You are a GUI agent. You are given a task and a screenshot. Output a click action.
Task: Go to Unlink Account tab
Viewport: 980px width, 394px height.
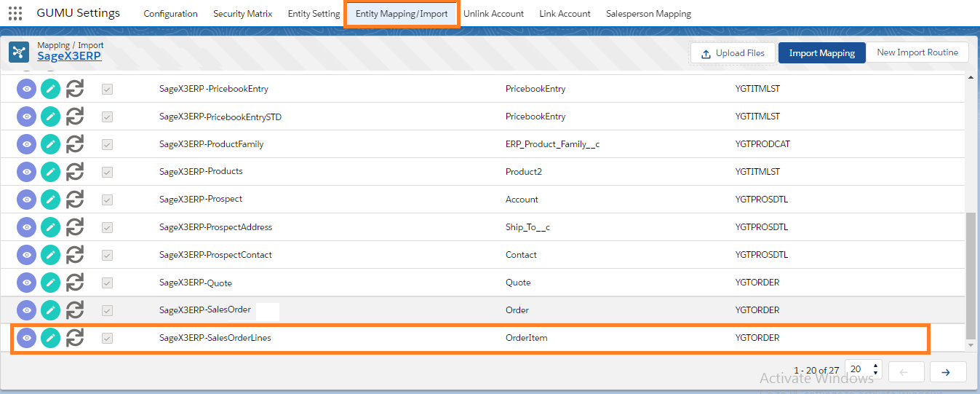[493, 14]
